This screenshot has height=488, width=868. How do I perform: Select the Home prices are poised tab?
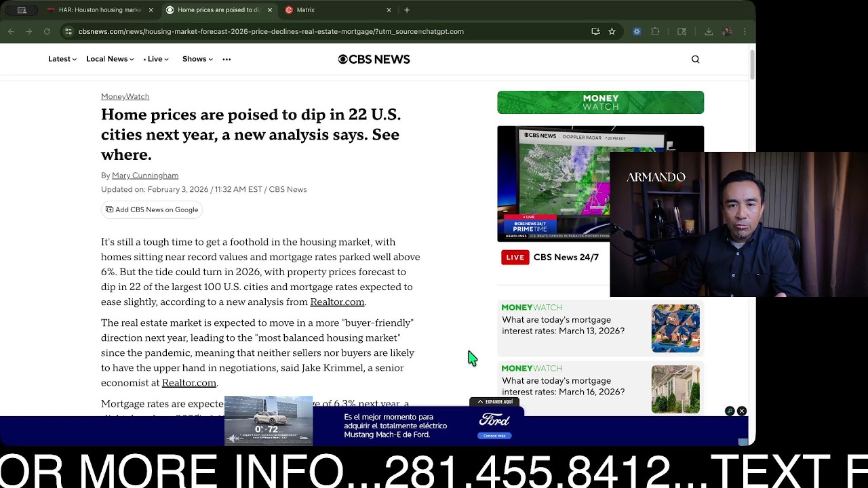pyautogui.click(x=219, y=10)
